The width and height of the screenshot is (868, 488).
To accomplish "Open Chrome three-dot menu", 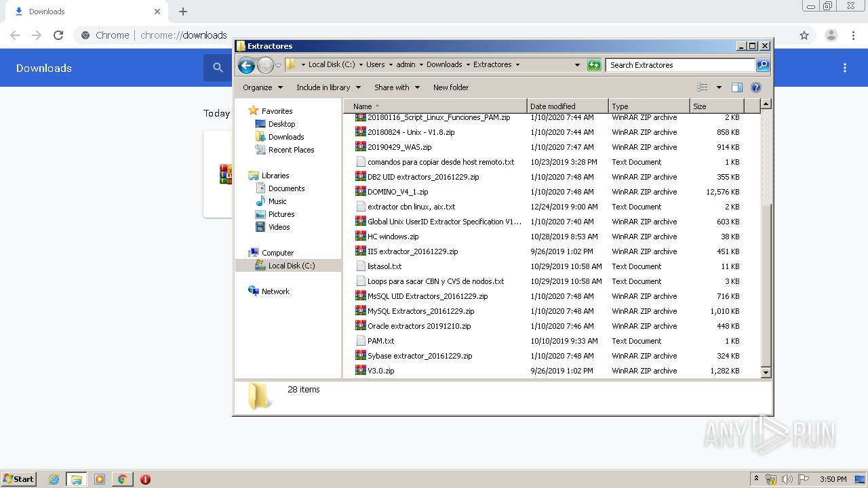I will coord(854,35).
